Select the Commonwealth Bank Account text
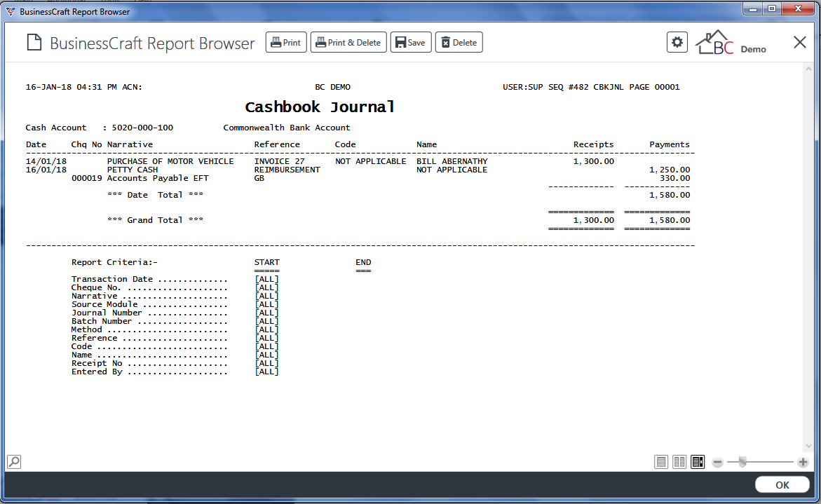821x504 pixels. [287, 128]
